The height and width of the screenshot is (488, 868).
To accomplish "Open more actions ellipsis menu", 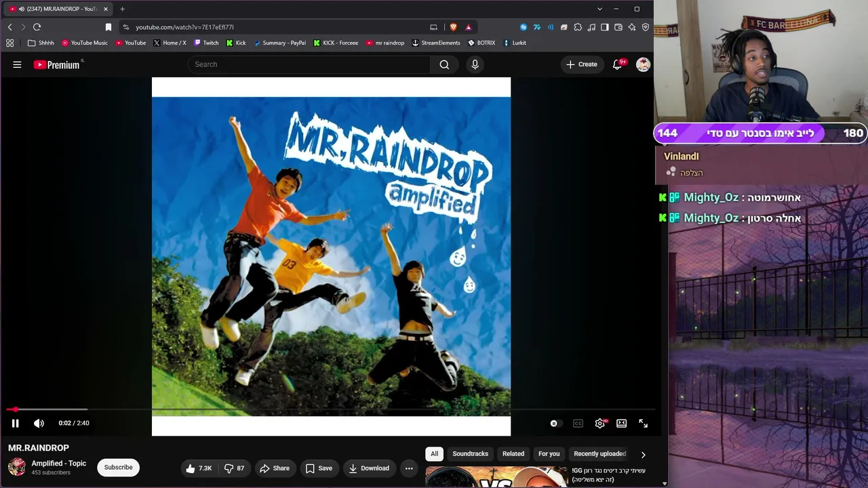I will coord(409,468).
